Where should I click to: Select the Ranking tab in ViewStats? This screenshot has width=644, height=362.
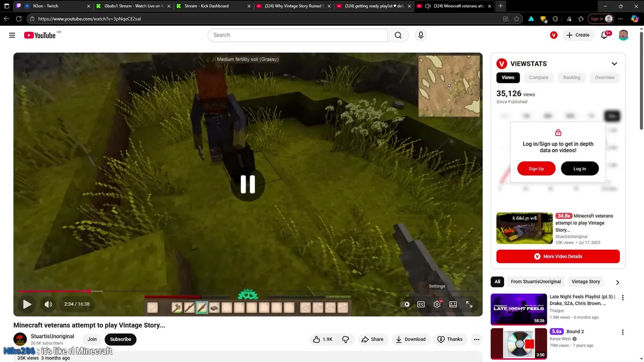click(572, 77)
